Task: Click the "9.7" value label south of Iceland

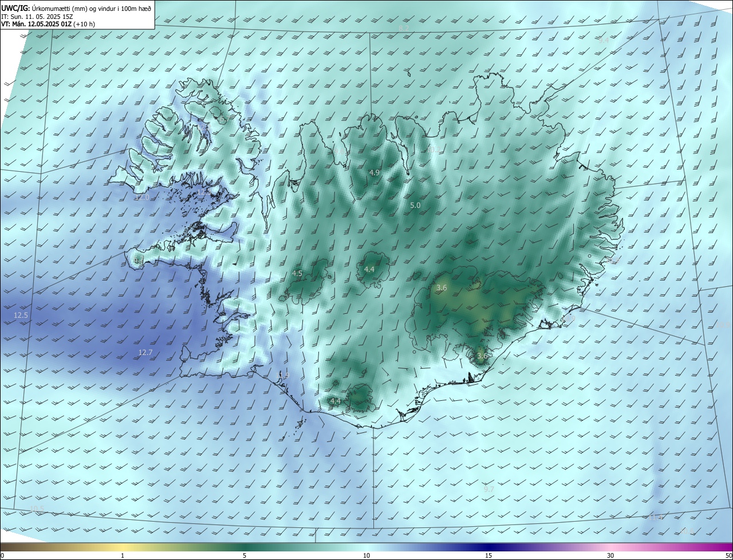Action: coord(488,489)
